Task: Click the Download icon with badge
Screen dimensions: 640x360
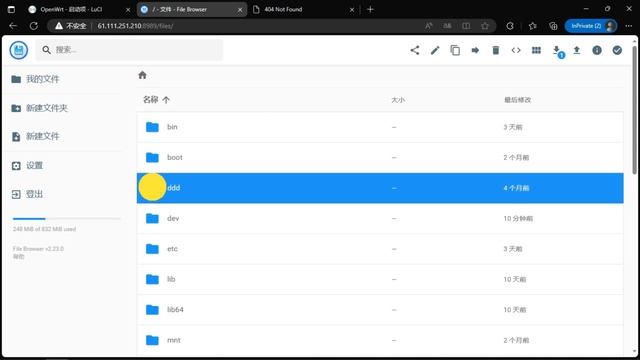Action: click(x=557, y=51)
